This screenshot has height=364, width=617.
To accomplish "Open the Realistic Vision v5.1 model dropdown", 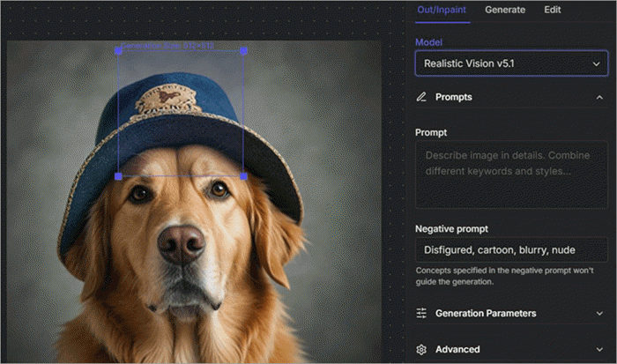I will pyautogui.click(x=510, y=64).
